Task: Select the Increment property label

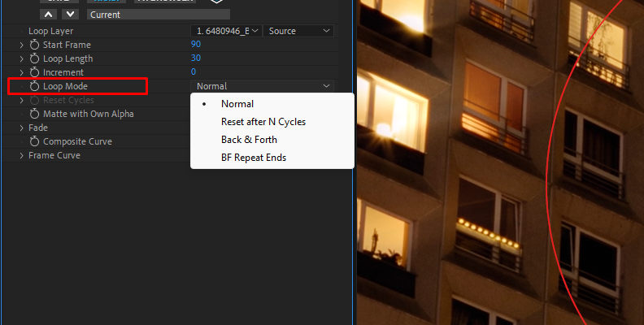Action: coord(63,72)
